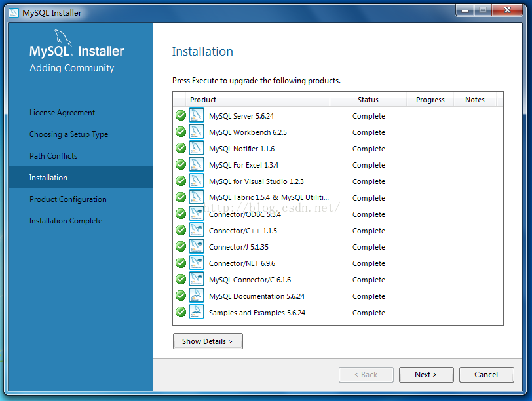Select Choosing a Setup Type step
Screen dimensions: 532x401
[x=69, y=134]
